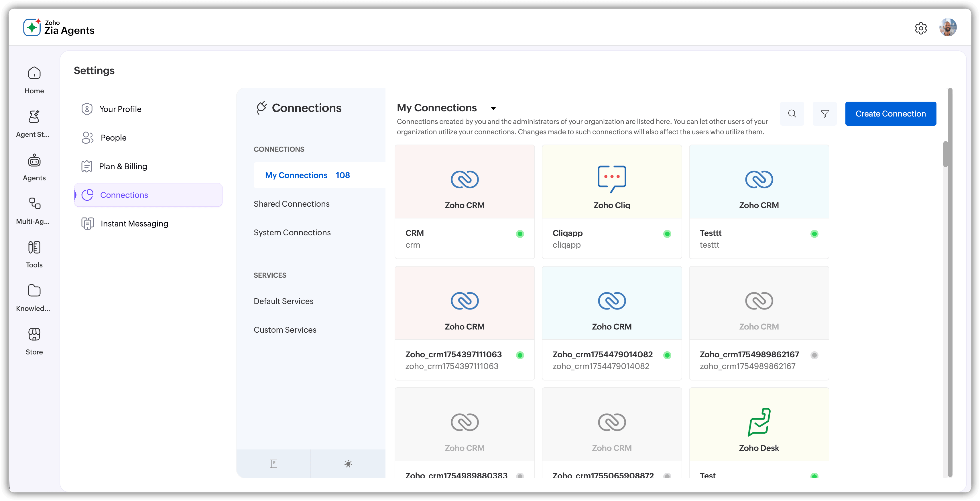The height and width of the screenshot is (501, 980).
Task: Open Custom Services
Action: [285, 330]
